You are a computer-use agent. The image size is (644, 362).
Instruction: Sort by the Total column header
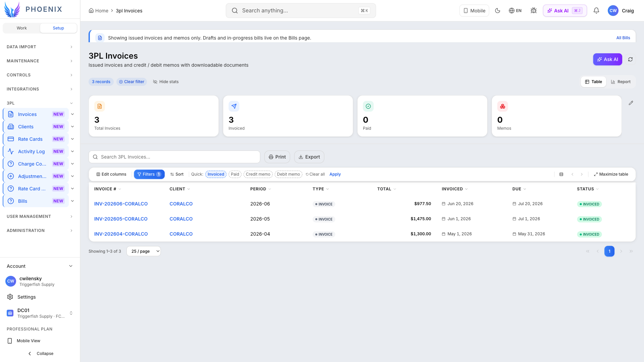click(386, 189)
